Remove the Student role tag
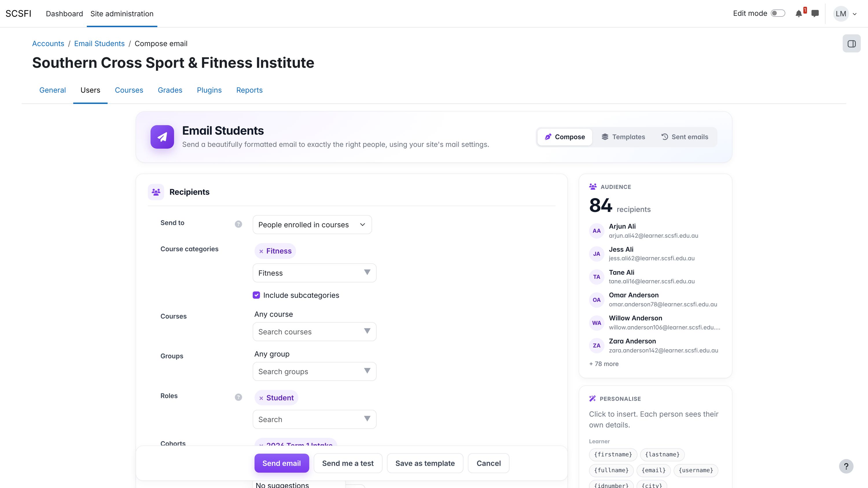This screenshot has width=868, height=488. pyautogui.click(x=261, y=398)
